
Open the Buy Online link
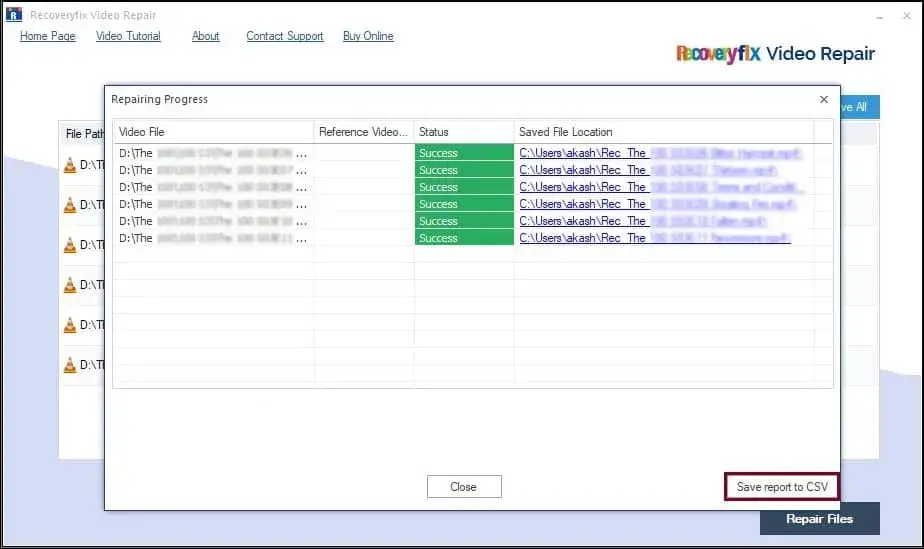(x=368, y=36)
